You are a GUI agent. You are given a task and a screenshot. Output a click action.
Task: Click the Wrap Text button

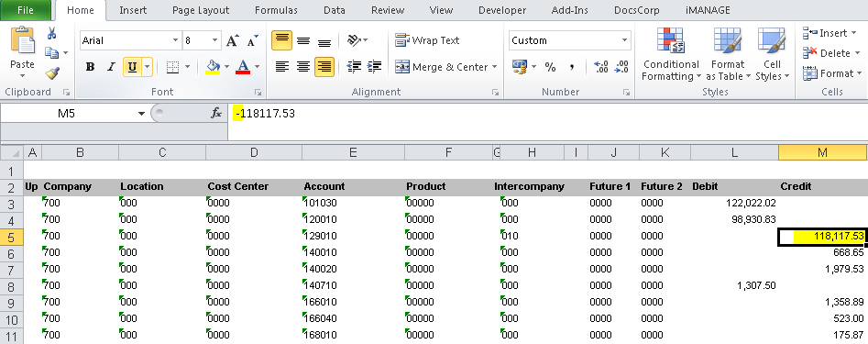(427, 40)
